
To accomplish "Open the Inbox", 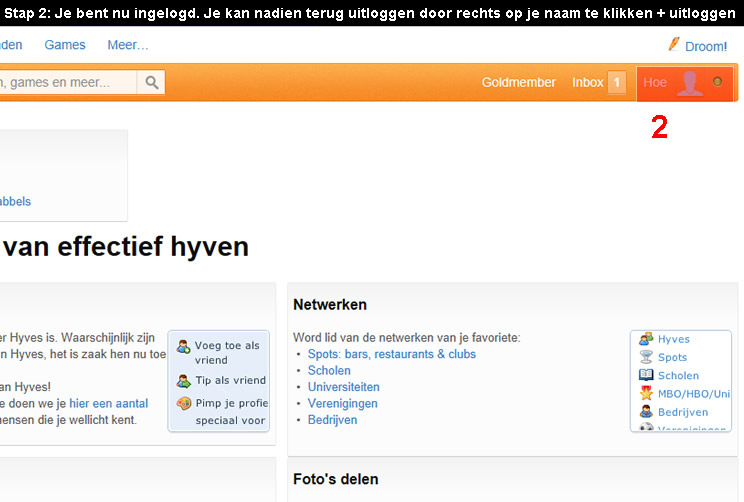I will point(587,83).
